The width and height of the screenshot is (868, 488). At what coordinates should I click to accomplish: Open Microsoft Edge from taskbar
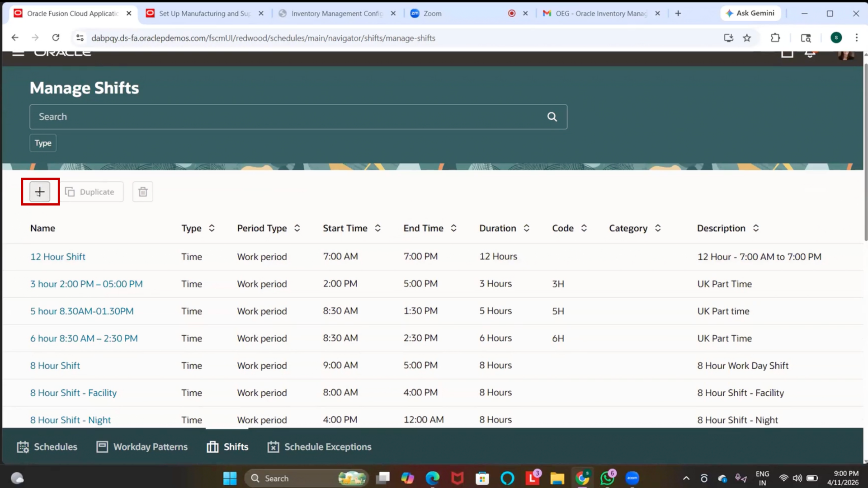point(433,478)
